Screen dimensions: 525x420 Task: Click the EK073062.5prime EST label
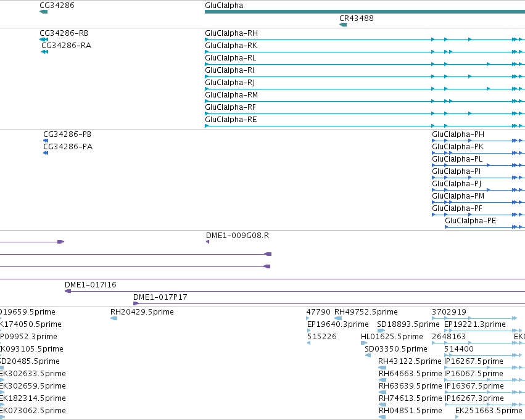click(33, 411)
